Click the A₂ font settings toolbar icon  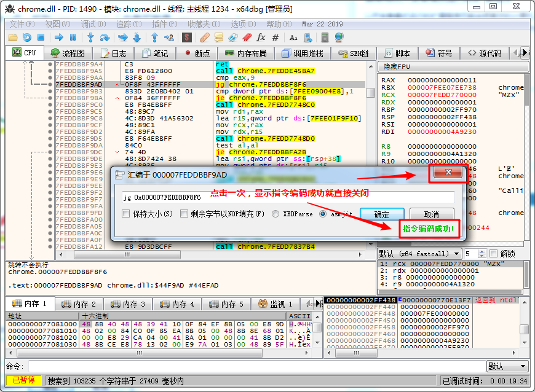293,37
